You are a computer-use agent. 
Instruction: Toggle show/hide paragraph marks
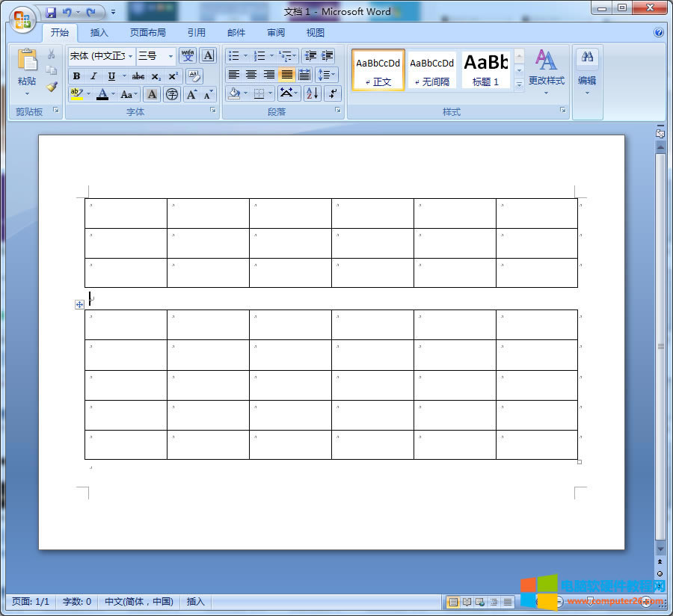(331, 93)
